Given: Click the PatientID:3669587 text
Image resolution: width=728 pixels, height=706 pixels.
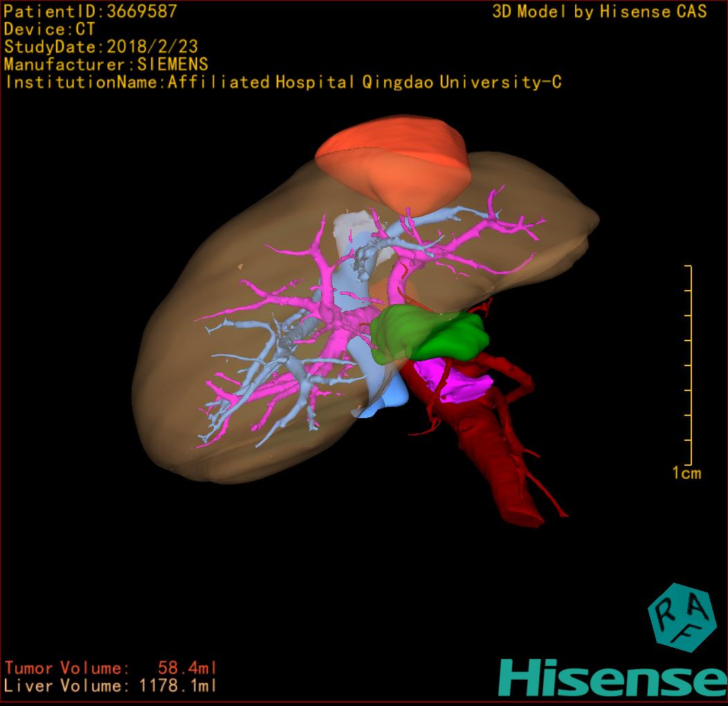Looking at the screenshot, I should pos(91,11).
